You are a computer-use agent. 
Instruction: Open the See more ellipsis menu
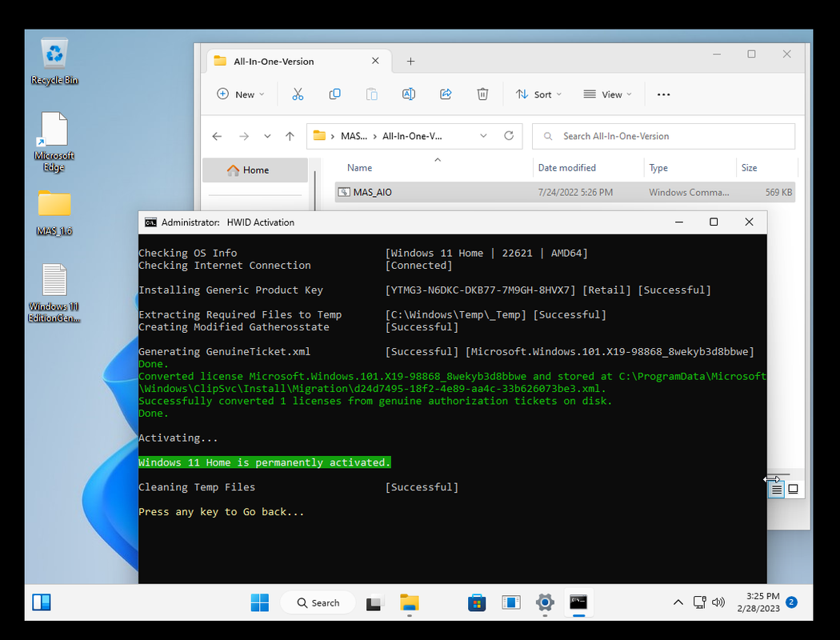tap(663, 94)
